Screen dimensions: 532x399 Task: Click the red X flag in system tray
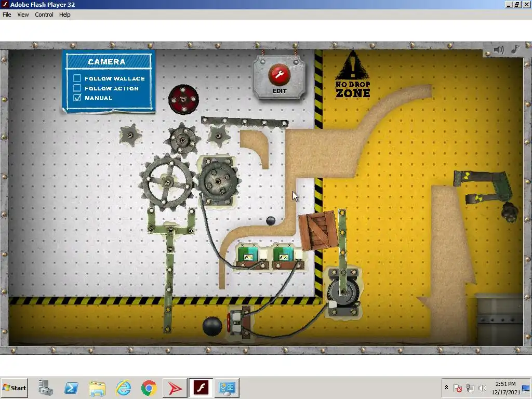click(458, 388)
